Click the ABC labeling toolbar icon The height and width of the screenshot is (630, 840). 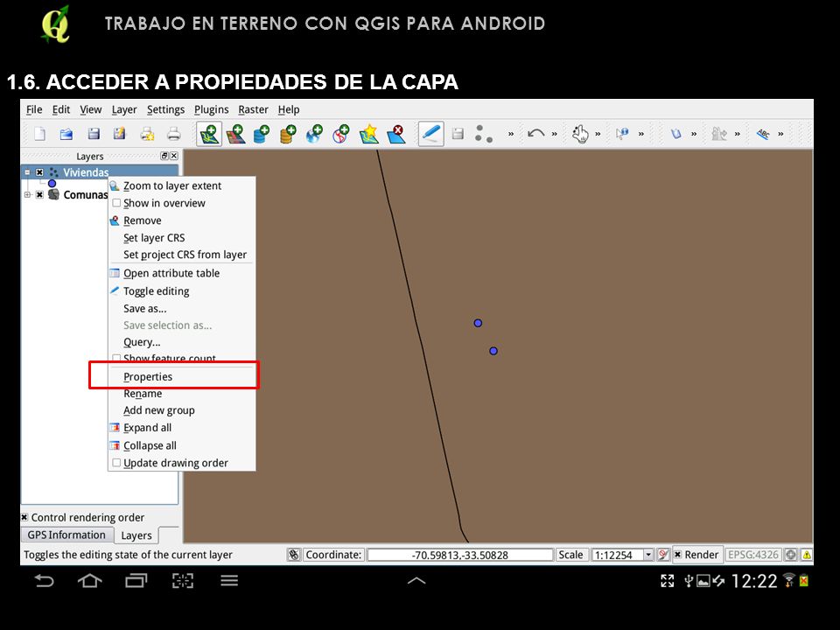(x=763, y=133)
